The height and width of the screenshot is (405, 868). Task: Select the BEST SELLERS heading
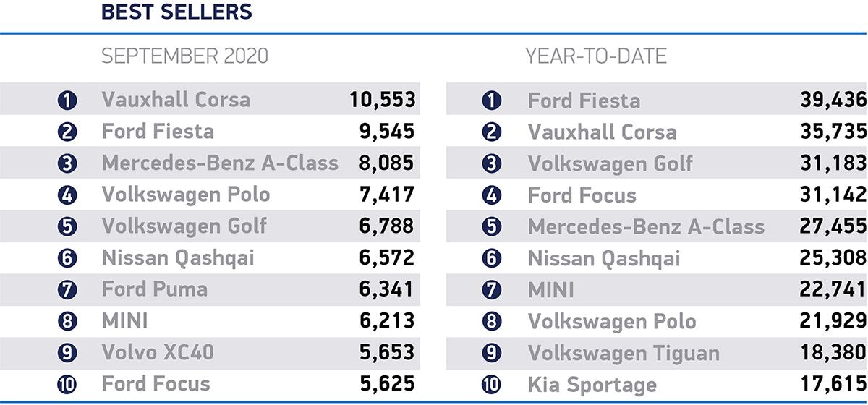pos(176,12)
